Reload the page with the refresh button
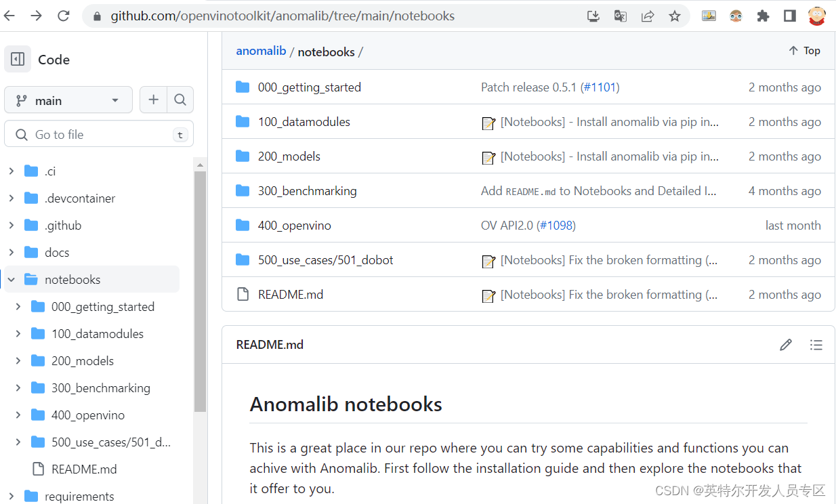Viewport: 836px width, 504px height. click(x=63, y=15)
